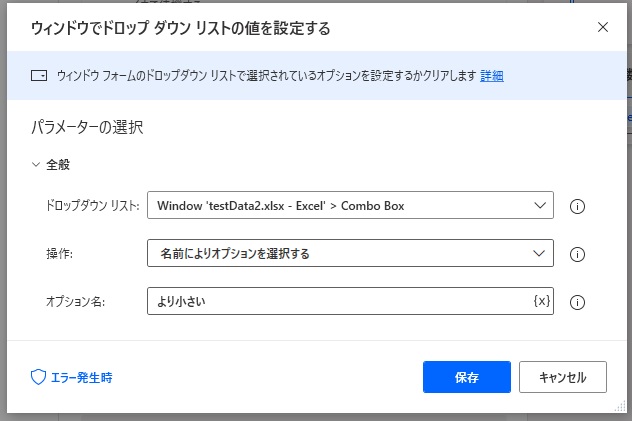Screen dimensions: 632x421
Task: Collapse the 全般 section chevron
Action: pos(36,164)
